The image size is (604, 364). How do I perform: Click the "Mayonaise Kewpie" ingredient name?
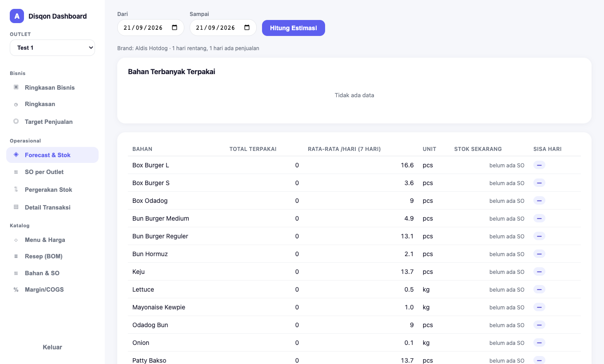pyautogui.click(x=159, y=307)
